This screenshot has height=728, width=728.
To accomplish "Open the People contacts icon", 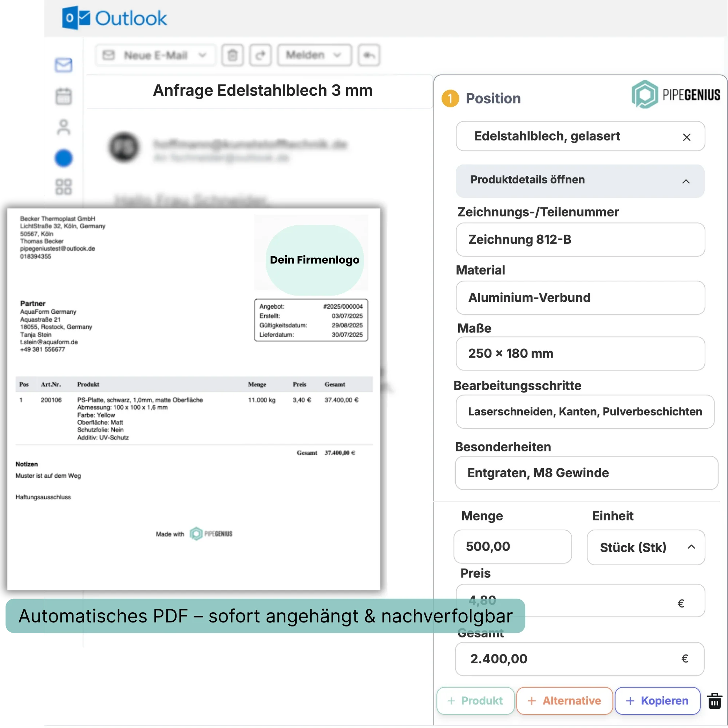I will coord(63,127).
